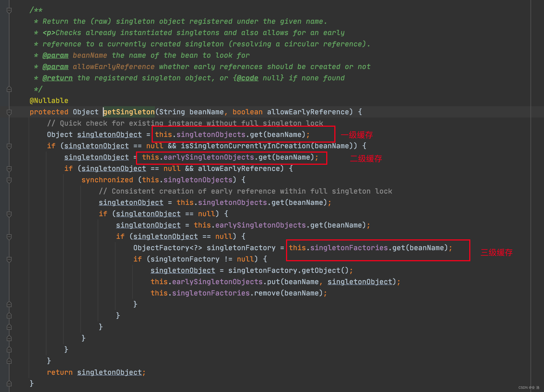
Task: Click the ObjectFactory<?> type declaration
Action: click(x=168, y=248)
